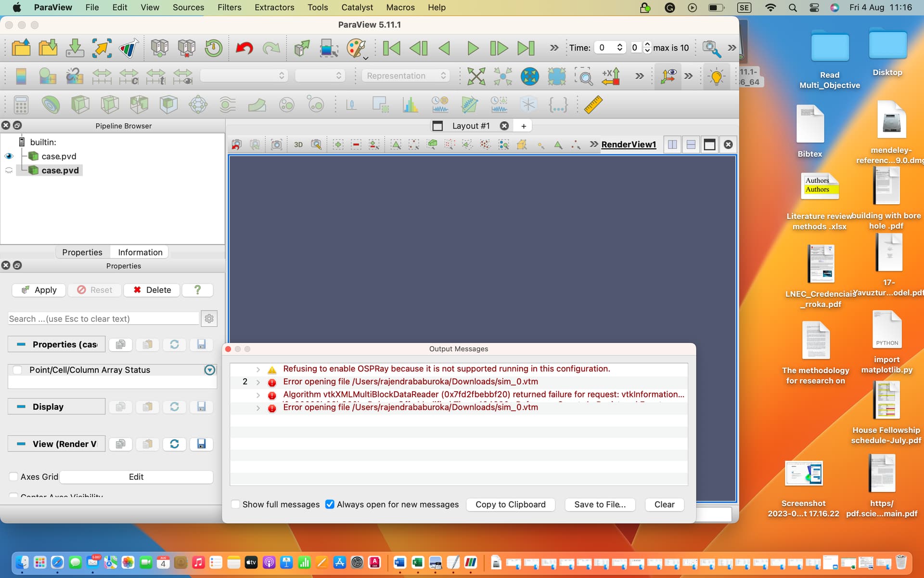The width and height of the screenshot is (924, 578).
Task: Click the Find Data magnifier icon
Action: [x=711, y=48]
